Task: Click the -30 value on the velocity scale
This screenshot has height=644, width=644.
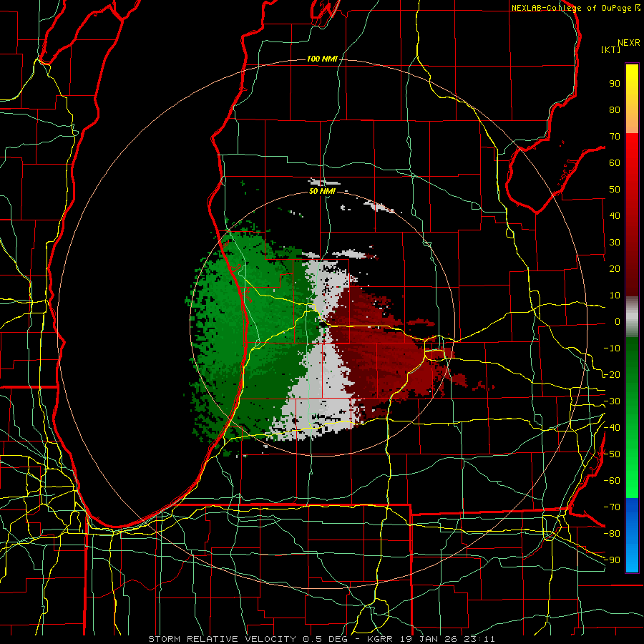Action: coord(612,401)
